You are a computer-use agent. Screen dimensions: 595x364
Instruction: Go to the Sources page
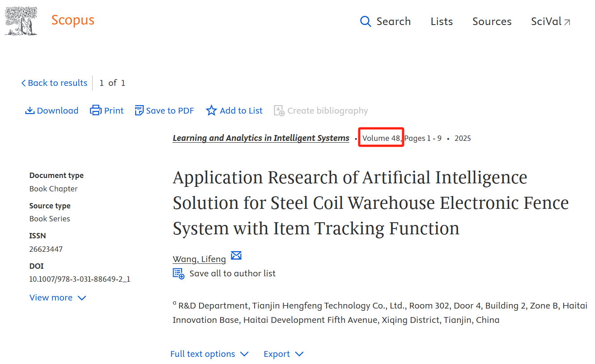point(492,21)
